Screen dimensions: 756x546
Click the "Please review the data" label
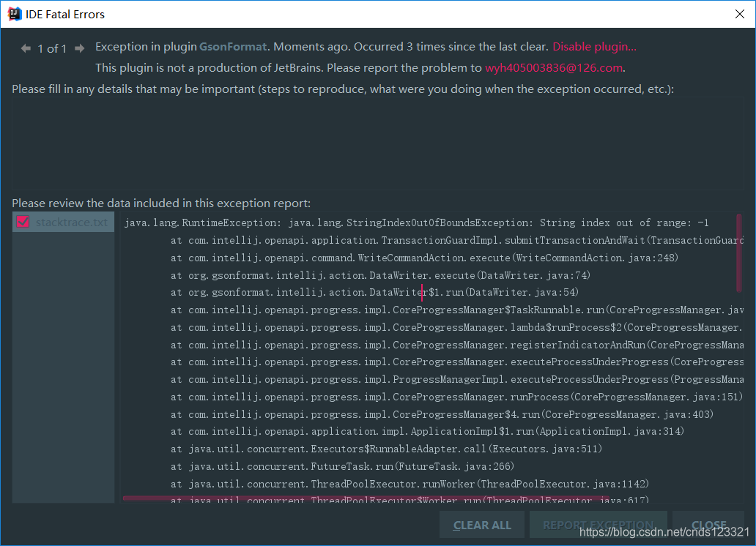[x=161, y=203]
